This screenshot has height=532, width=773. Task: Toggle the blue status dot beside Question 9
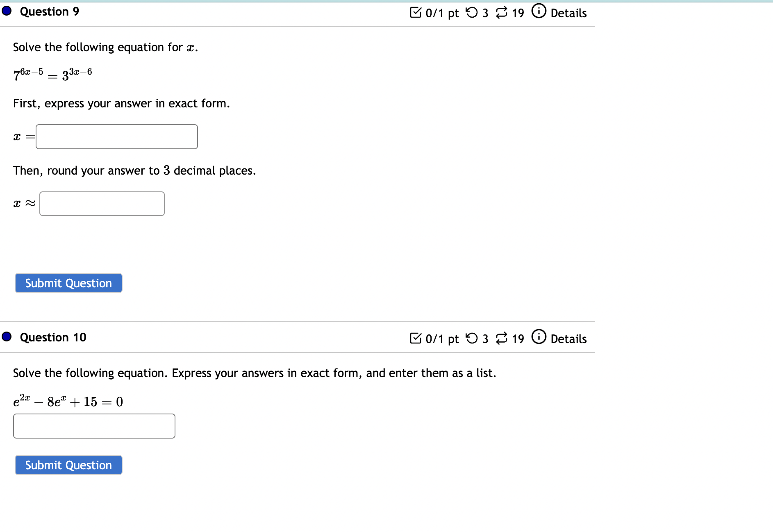point(6,11)
